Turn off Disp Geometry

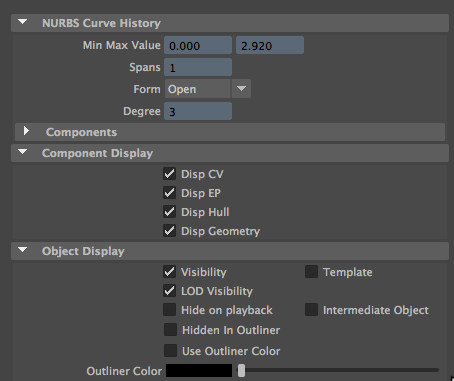click(169, 231)
